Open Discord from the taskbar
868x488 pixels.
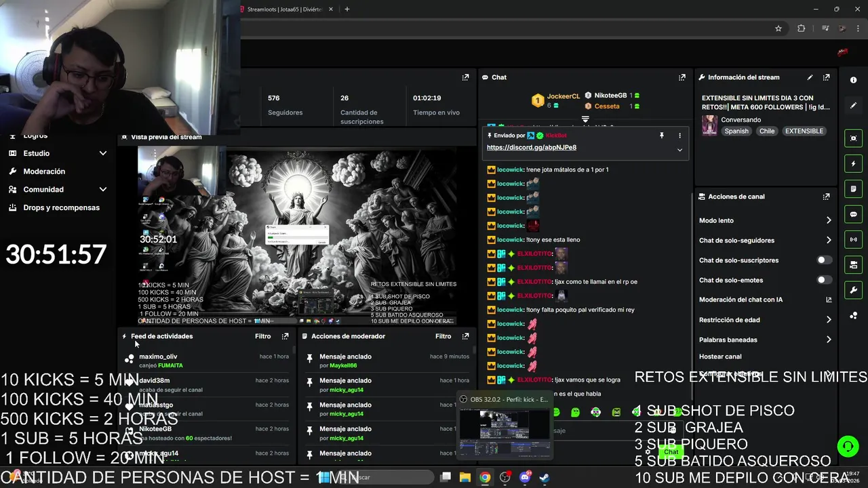(525, 477)
